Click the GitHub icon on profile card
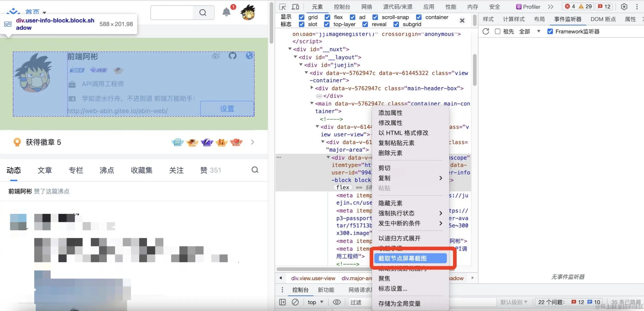Image resolution: width=644 pixels, height=311 pixels. (233, 55)
